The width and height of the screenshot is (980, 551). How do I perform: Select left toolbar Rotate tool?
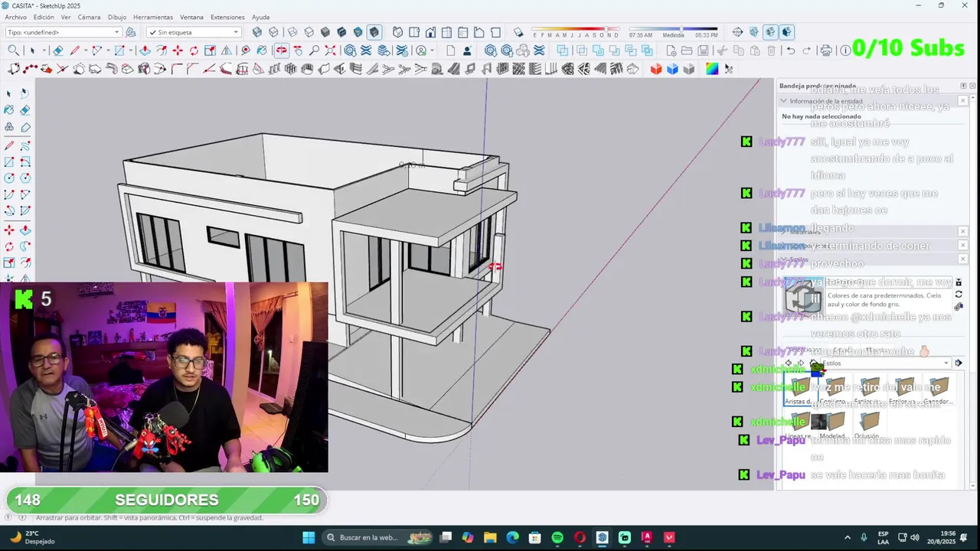pyautogui.click(x=9, y=246)
